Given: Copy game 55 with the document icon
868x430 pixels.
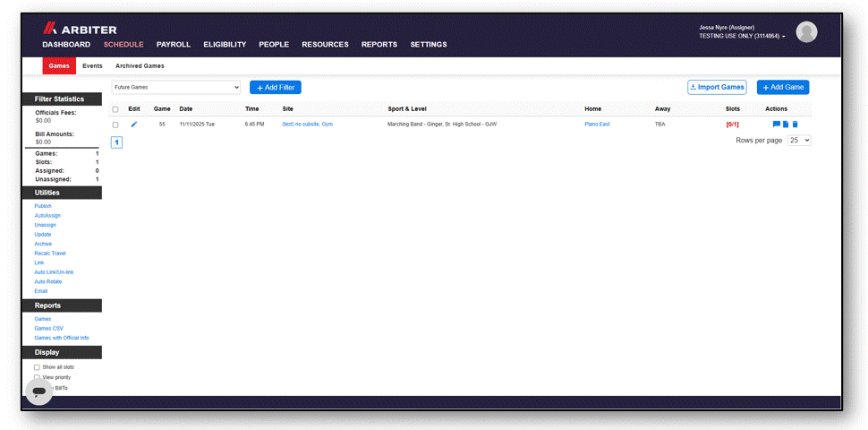Looking at the screenshot, I should pyautogui.click(x=786, y=125).
